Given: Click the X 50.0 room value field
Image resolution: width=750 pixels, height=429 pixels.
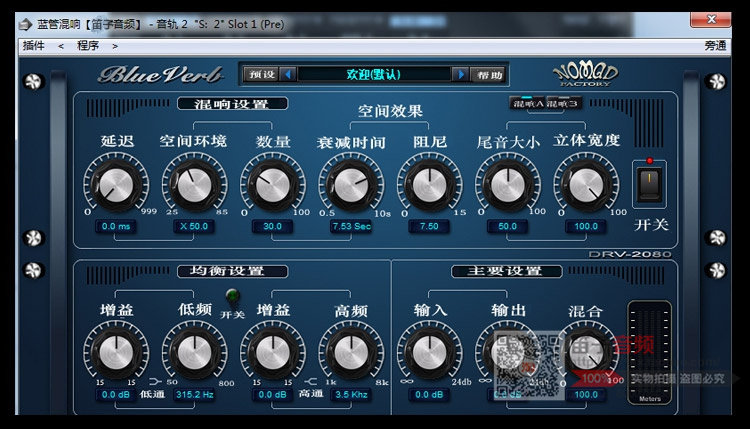Looking at the screenshot, I should click(194, 226).
